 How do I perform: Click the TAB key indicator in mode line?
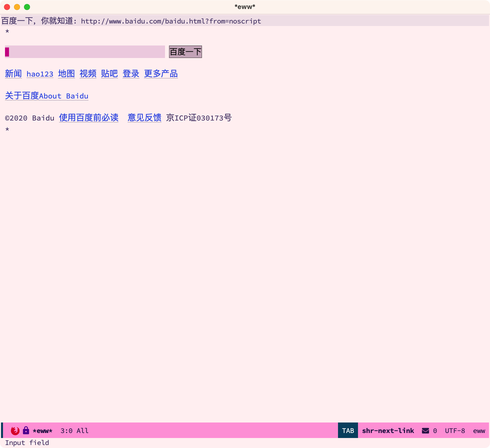(x=348, y=430)
